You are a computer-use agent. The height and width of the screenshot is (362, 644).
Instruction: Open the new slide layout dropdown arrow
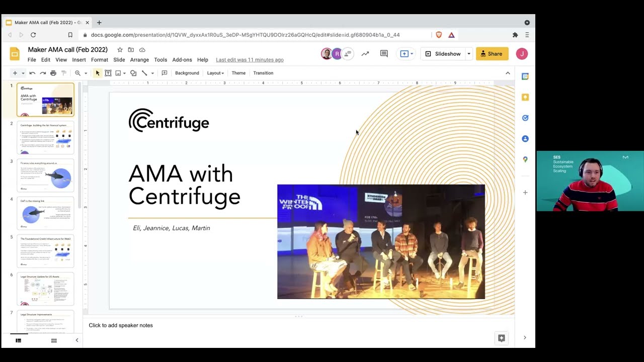(x=23, y=73)
